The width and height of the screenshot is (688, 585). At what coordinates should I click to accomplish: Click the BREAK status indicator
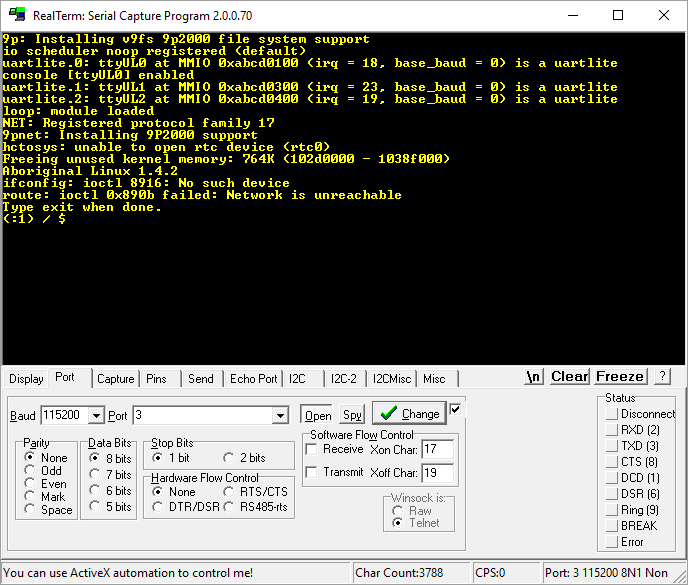coord(612,526)
